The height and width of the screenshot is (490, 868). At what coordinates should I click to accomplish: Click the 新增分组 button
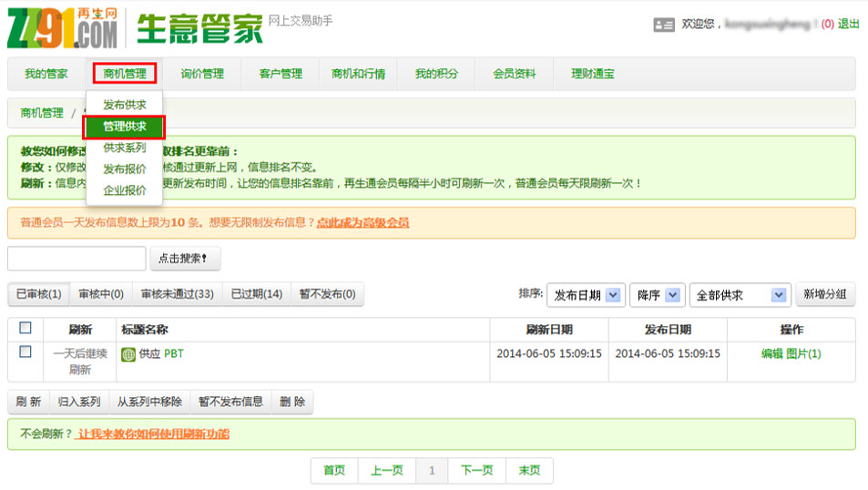(x=825, y=294)
